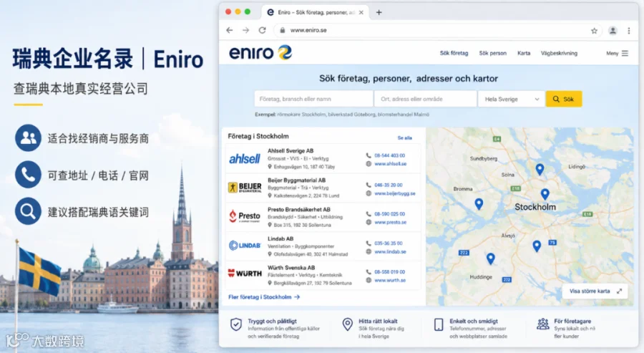Click the Eniro logo

[260, 52]
